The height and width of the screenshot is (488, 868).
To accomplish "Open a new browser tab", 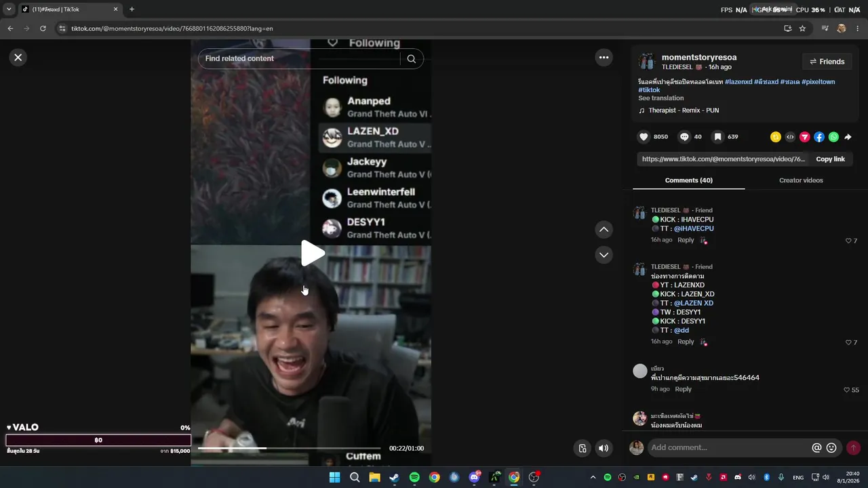I will [x=132, y=9].
